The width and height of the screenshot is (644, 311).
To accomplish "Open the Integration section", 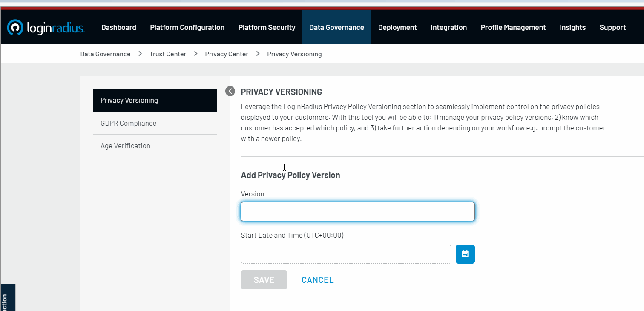I will [448, 27].
